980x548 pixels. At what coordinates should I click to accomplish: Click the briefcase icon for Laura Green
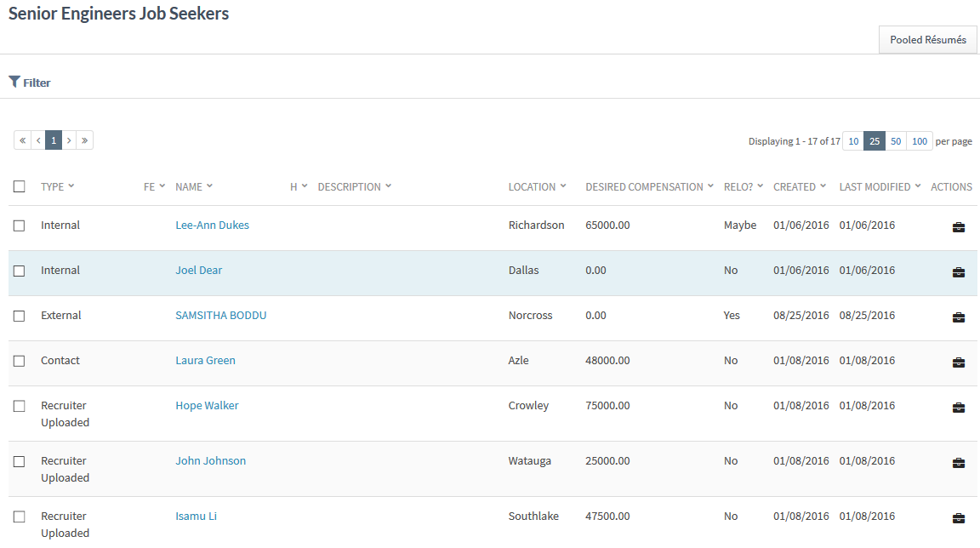(x=958, y=362)
